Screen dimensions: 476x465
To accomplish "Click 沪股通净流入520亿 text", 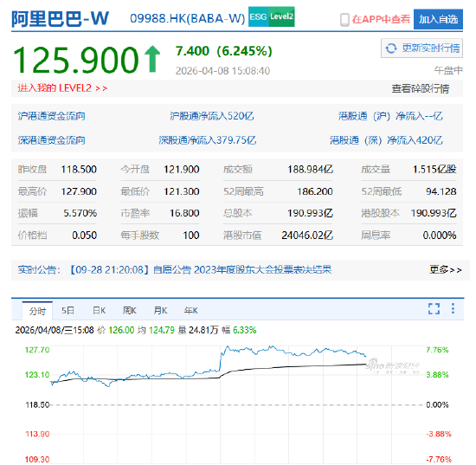I will point(211,116).
